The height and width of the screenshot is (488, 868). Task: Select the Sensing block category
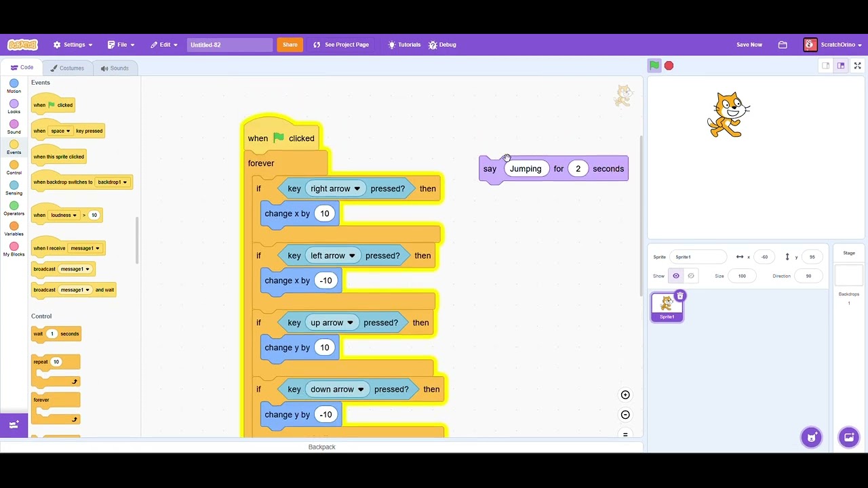pos(14,188)
